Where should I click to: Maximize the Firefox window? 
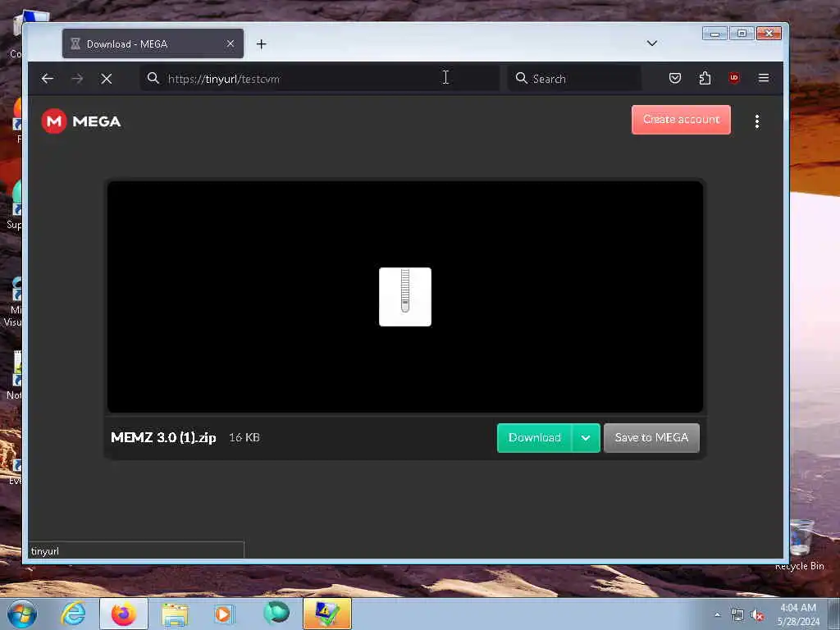[742, 33]
